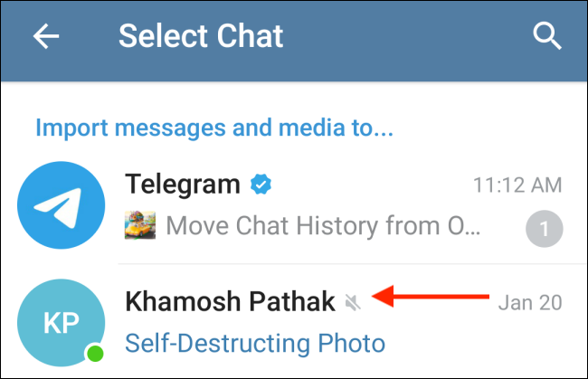
Task: Open the small message preview thumbnail image
Action: pos(139,223)
